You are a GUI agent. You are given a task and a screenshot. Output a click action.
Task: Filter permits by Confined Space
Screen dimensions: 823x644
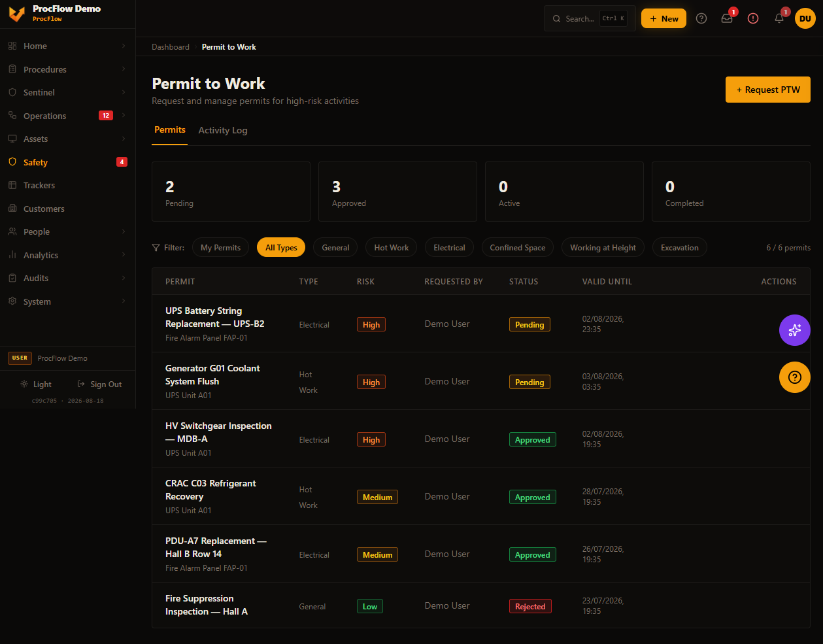(x=518, y=247)
